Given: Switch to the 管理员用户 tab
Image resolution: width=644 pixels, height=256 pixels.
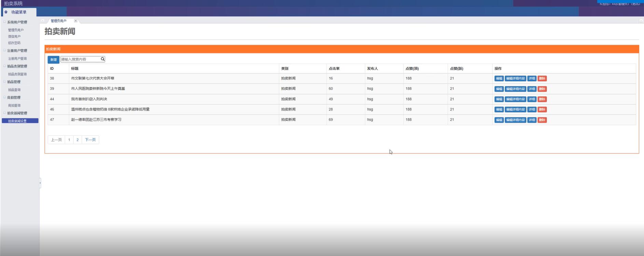Looking at the screenshot, I should [x=59, y=21].
